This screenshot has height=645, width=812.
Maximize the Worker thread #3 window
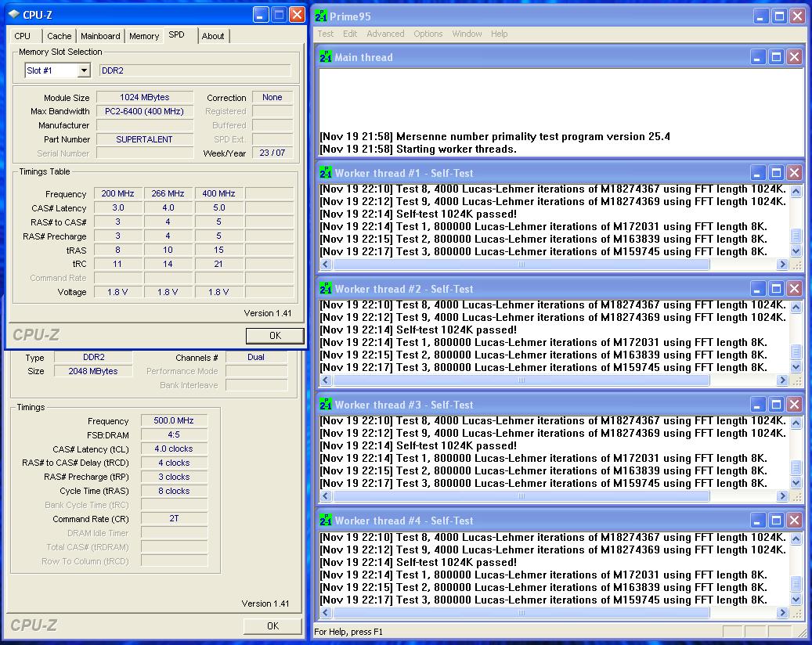(776, 405)
